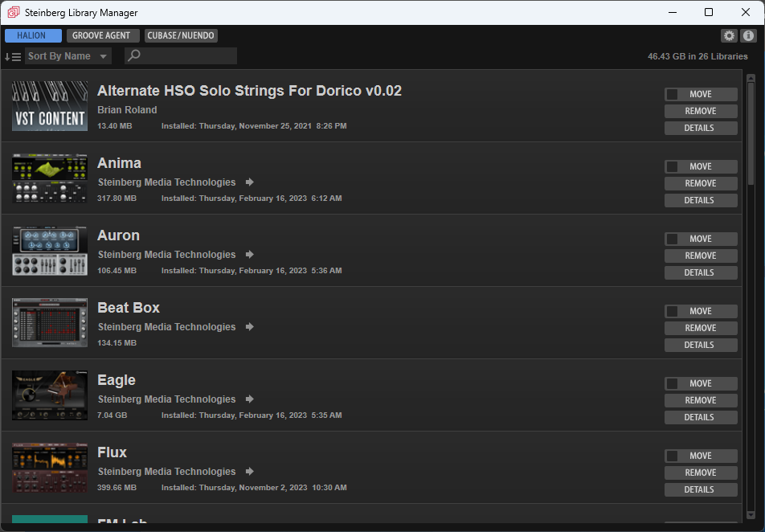
Task: Tick the MOVE checkbox for Anima
Action: (x=673, y=166)
